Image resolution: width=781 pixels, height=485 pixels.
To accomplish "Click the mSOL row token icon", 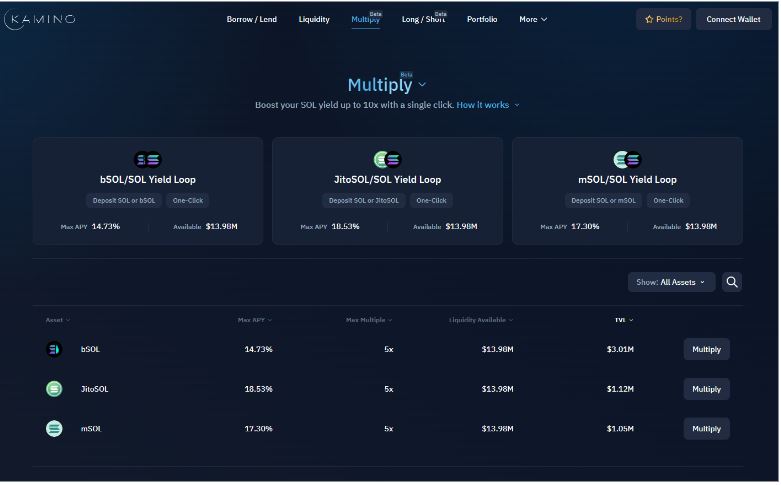I will [x=54, y=429].
